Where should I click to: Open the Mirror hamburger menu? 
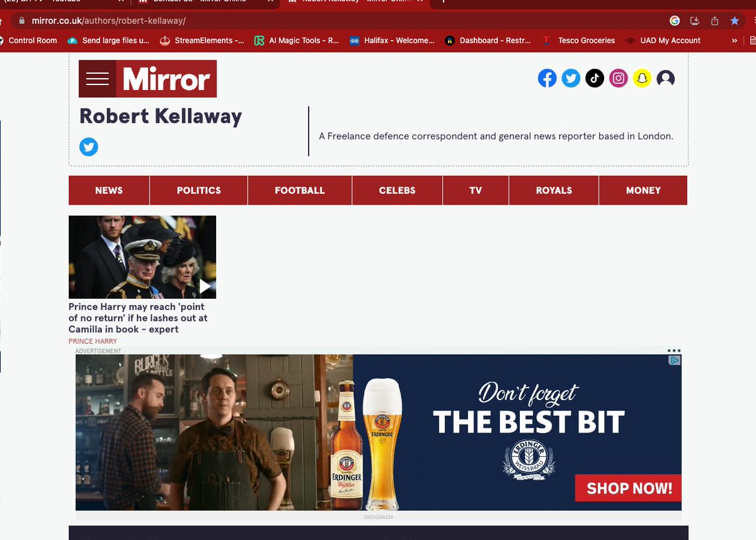point(97,79)
